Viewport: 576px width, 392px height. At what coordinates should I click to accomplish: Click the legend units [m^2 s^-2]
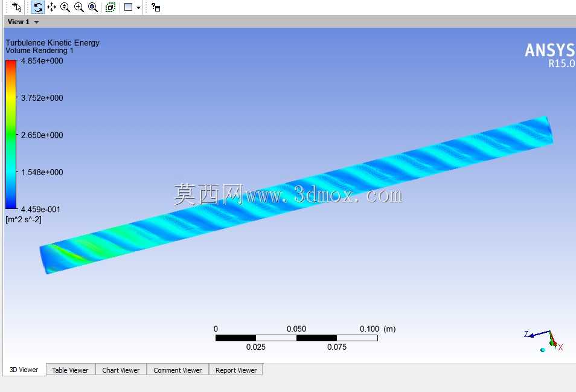pyautogui.click(x=24, y=220)
